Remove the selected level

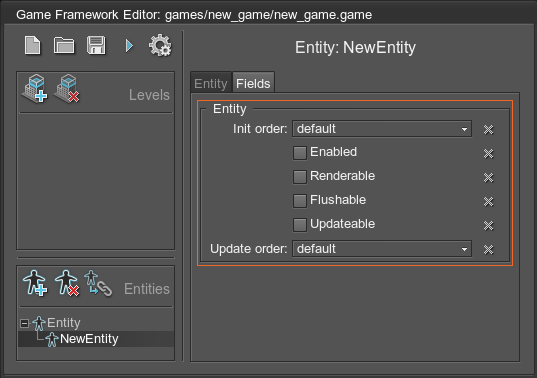point(67,89)
